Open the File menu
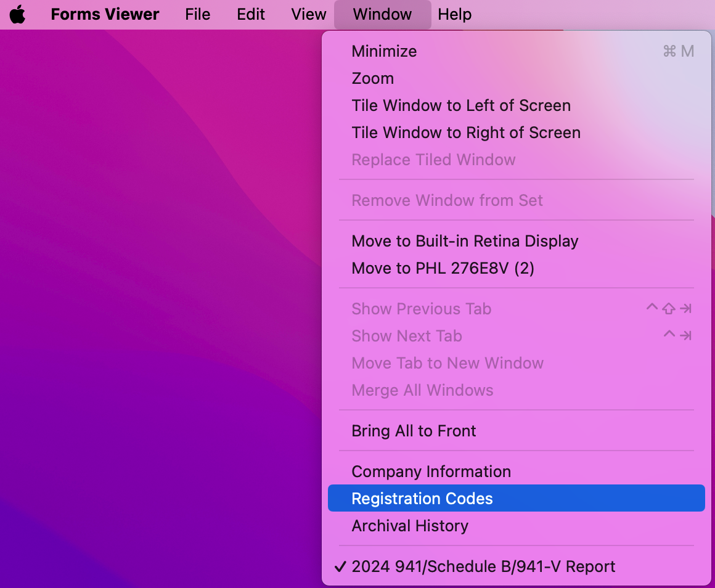Image resolution: width=715 pixels, height=588 pixels. pos(197,14)
